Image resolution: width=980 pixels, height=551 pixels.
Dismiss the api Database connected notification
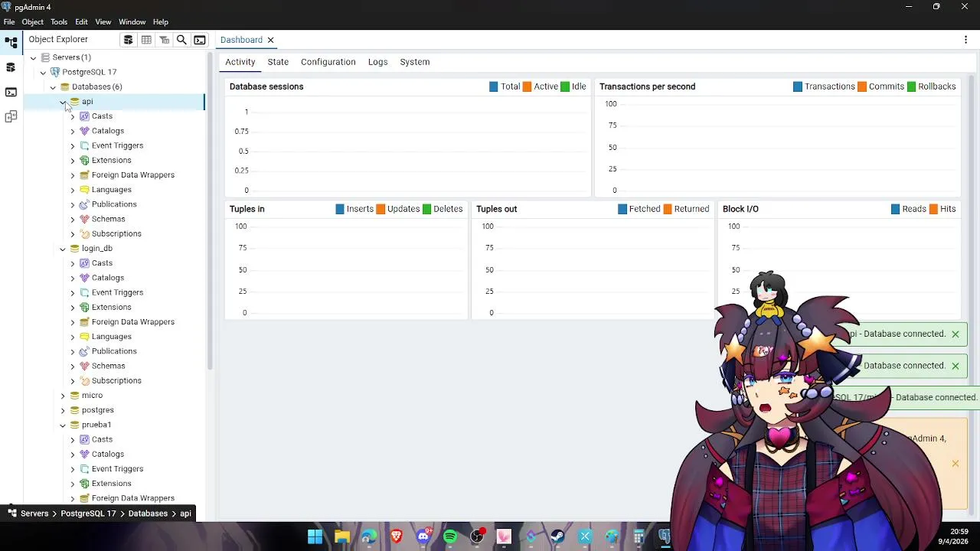(x=955, y=334)
